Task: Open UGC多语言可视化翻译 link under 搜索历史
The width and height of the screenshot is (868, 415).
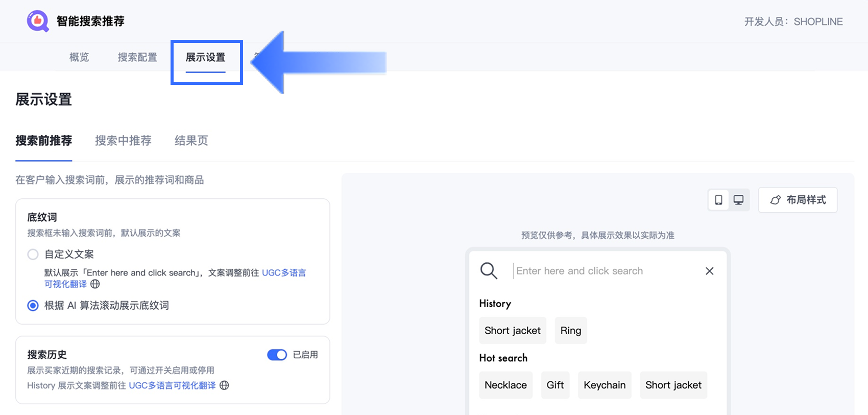Action: pos(172,385)
